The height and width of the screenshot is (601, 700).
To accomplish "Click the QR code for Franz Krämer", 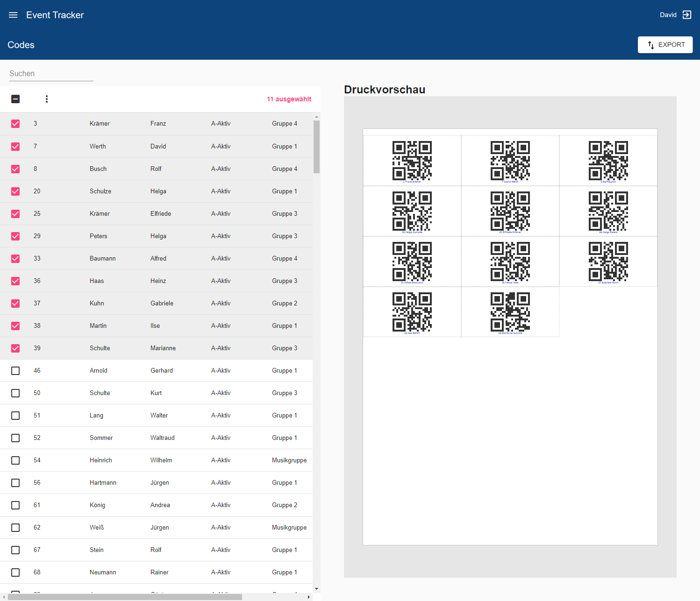I will pos(412,161).
